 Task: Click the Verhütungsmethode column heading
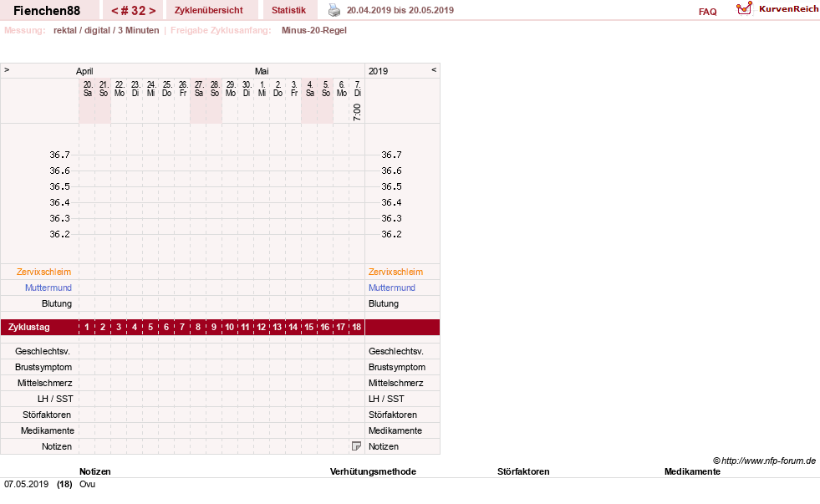[x=373, y=471]
